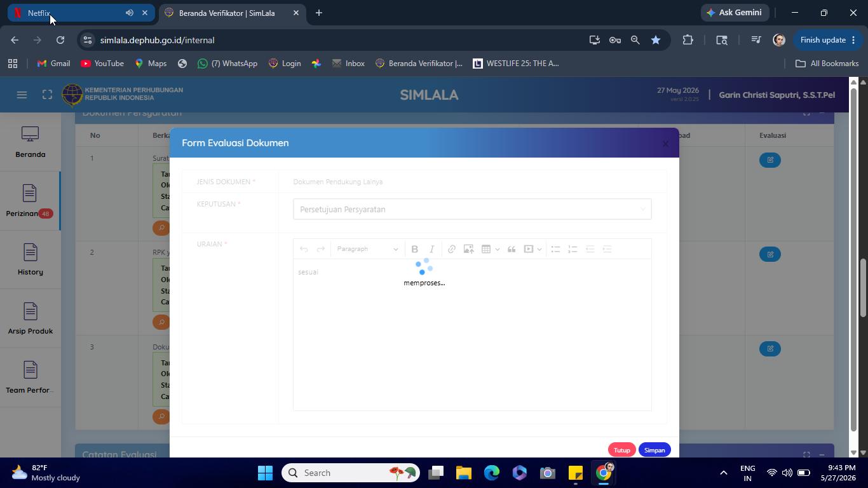Toggle italic formatting in the editor
This screenshot has height=488, width=868.
(x=432, y=249)
